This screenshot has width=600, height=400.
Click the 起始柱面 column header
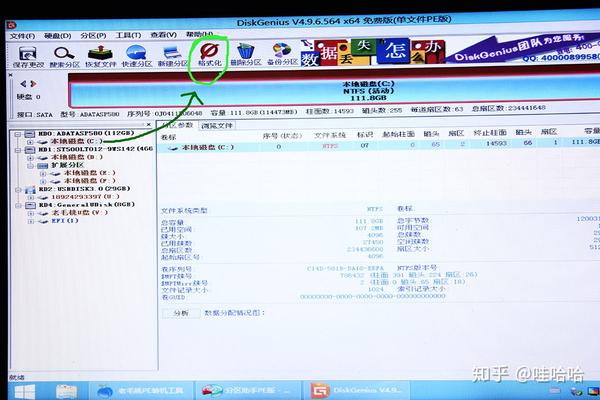click(x=398, y=134)
